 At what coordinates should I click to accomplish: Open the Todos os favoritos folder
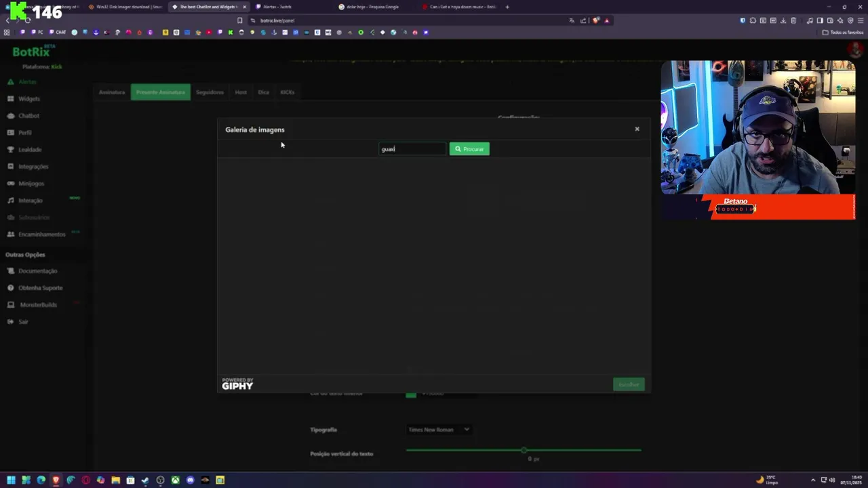[843, 33]
